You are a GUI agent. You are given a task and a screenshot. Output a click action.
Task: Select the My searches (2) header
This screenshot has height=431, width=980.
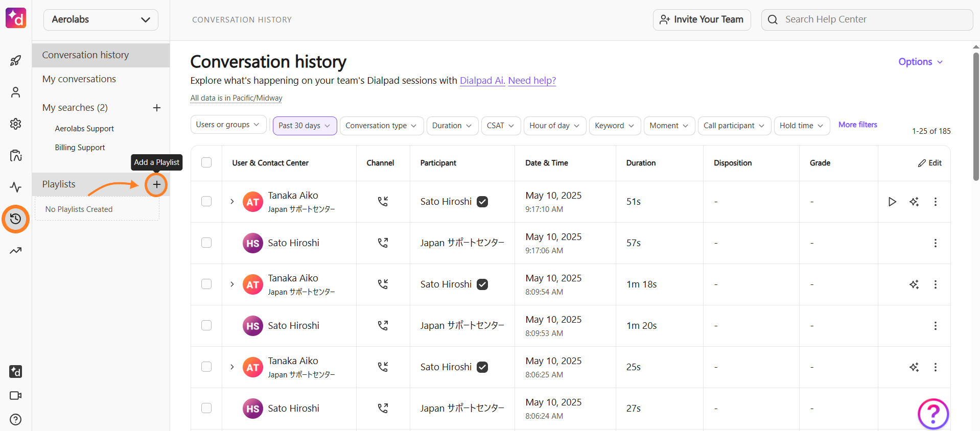pos(75,108)
